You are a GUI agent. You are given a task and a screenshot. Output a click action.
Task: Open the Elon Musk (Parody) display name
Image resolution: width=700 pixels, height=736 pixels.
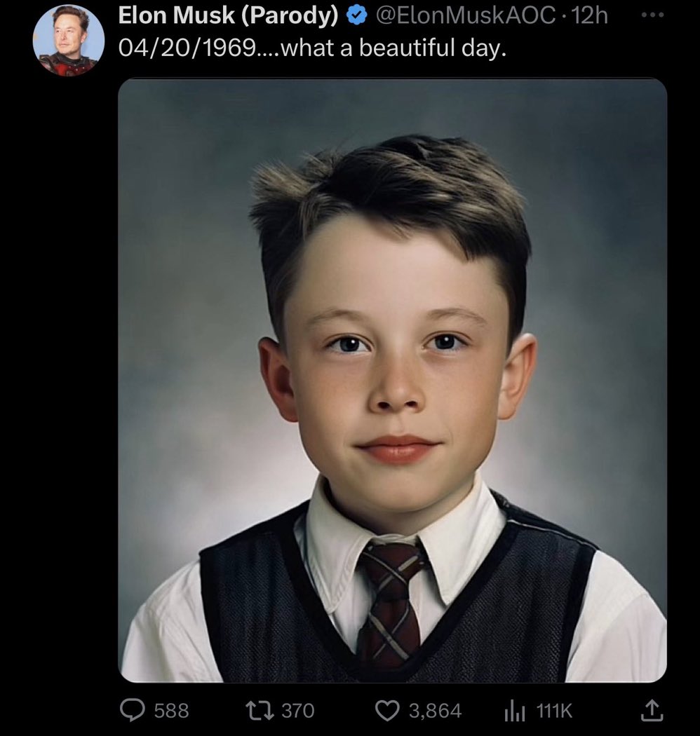[229, 16]
